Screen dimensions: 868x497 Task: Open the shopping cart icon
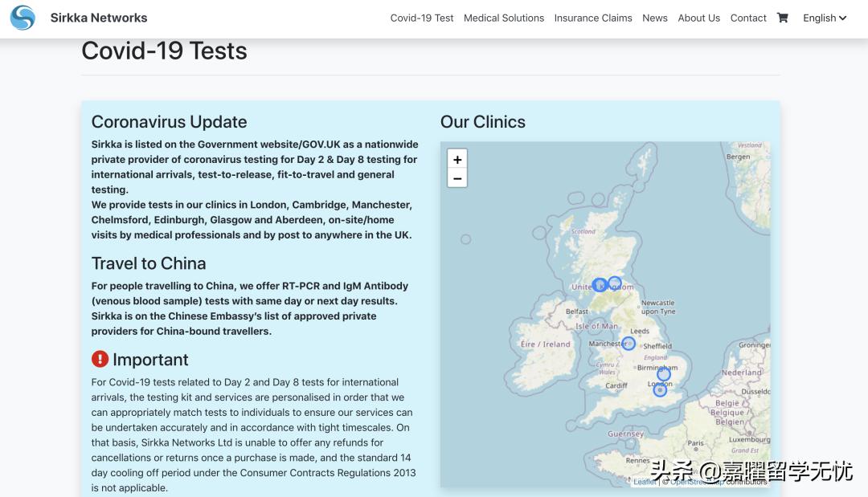coord(782,18)
